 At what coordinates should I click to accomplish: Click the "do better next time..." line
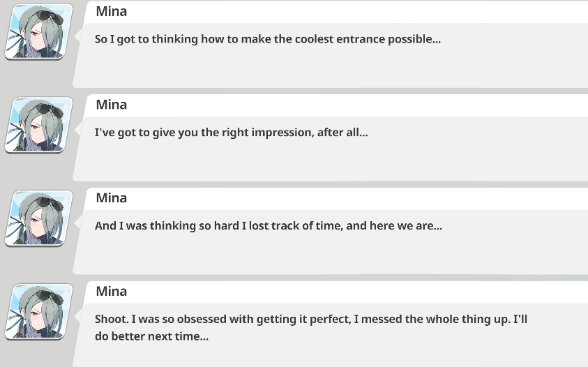click(x=151, y=336)
